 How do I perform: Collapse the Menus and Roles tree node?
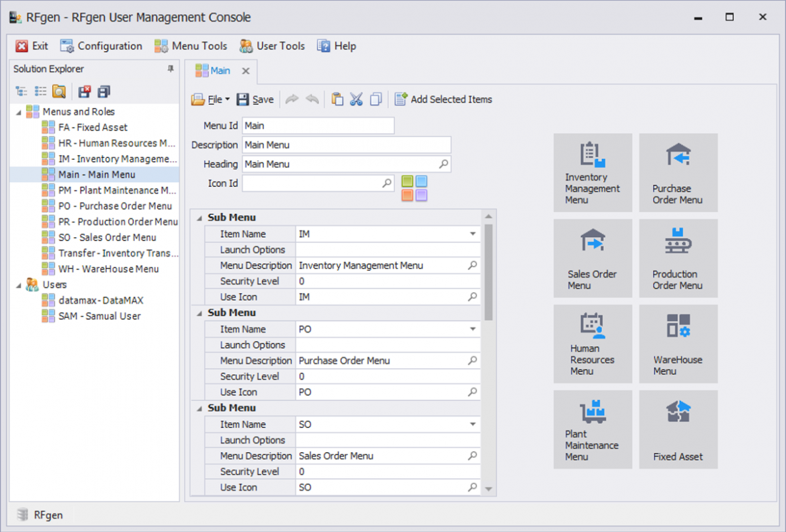click(x=18, y=112)
